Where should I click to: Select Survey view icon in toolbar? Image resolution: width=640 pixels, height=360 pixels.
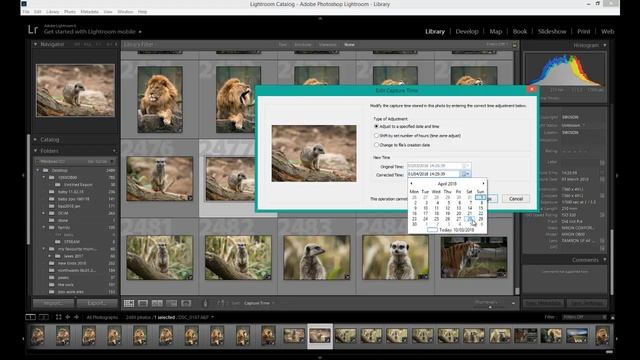point(171,303)
